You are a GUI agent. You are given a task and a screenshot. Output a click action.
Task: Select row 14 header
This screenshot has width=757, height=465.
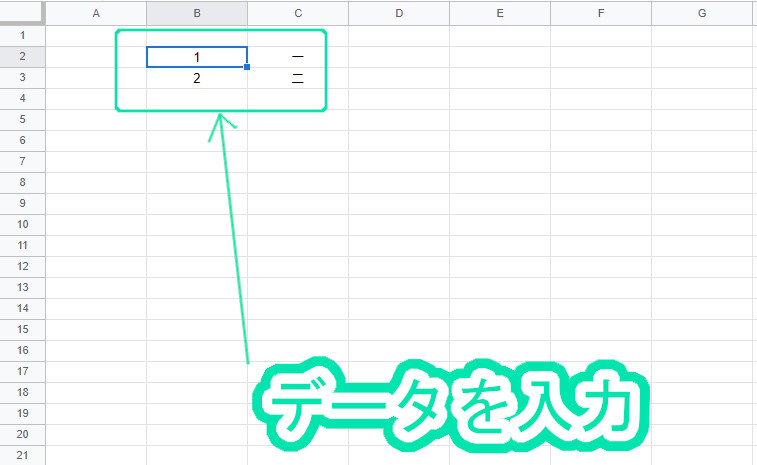pyautogui.click(x=22, y=309)
